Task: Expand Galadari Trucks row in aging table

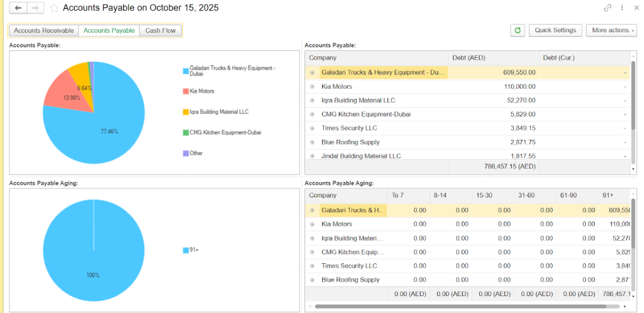Action: coord(312,210)
